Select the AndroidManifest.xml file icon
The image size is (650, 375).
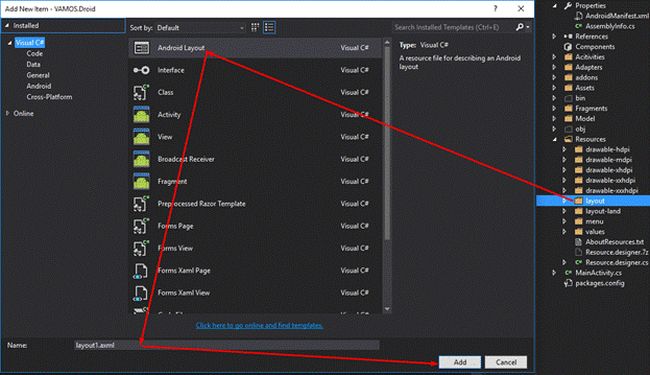[579, 16]
